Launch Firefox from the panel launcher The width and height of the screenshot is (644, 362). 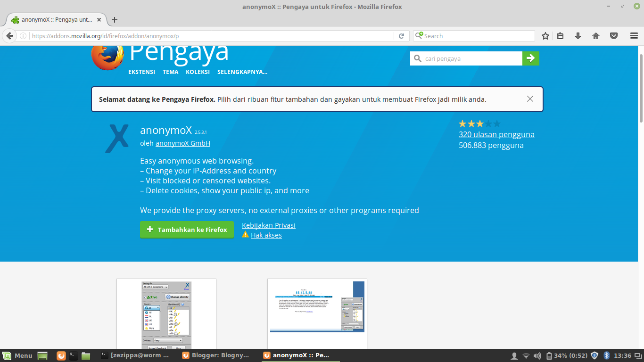coord(61,355)
